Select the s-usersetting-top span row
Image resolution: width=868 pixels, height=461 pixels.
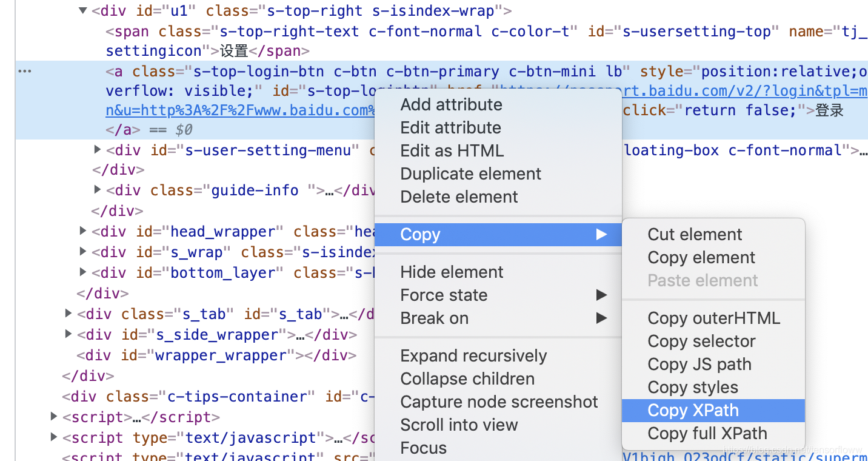click(441, 41)
